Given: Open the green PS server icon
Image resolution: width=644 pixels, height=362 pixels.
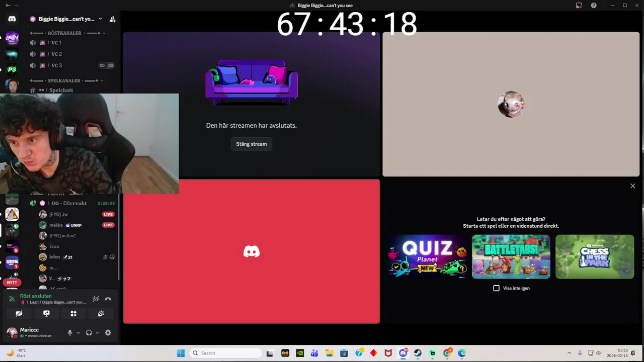Looking at the screenshot, I should pos(12,69).
